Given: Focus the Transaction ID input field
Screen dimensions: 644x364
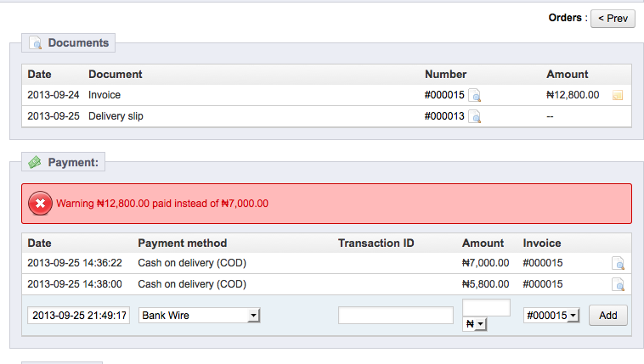Looking at the screenshot, I should pos(395,316).
